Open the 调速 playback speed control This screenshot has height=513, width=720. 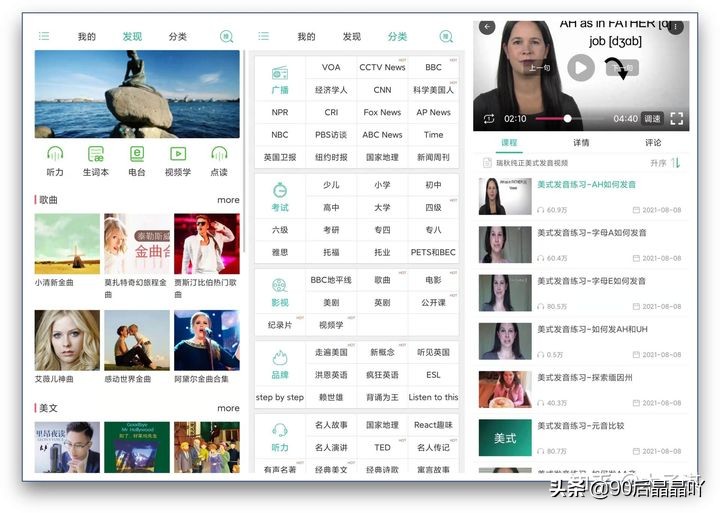click(x=652, y=118)
